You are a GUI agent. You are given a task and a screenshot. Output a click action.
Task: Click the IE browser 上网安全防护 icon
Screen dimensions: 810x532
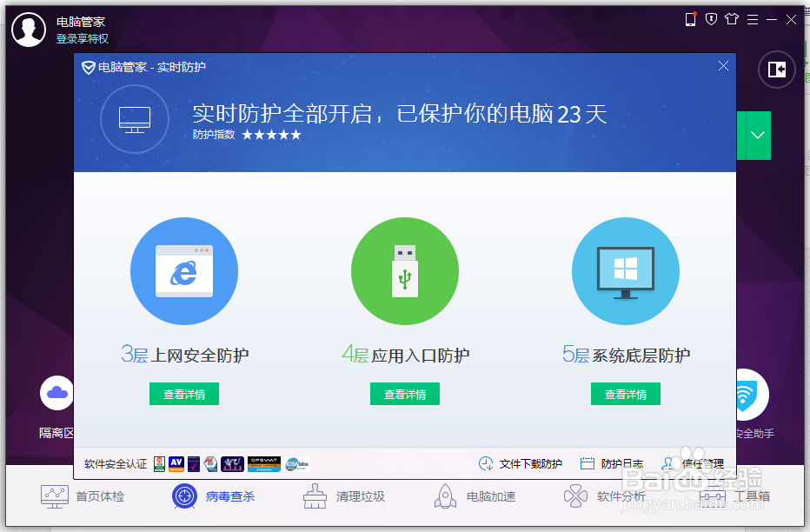184,271
